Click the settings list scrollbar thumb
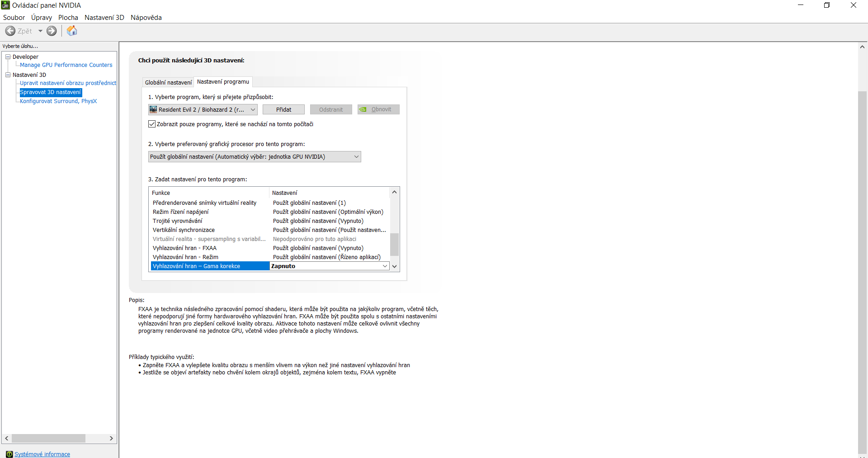Viewport: 868px width, 458px height. click(x=394, y=245)
